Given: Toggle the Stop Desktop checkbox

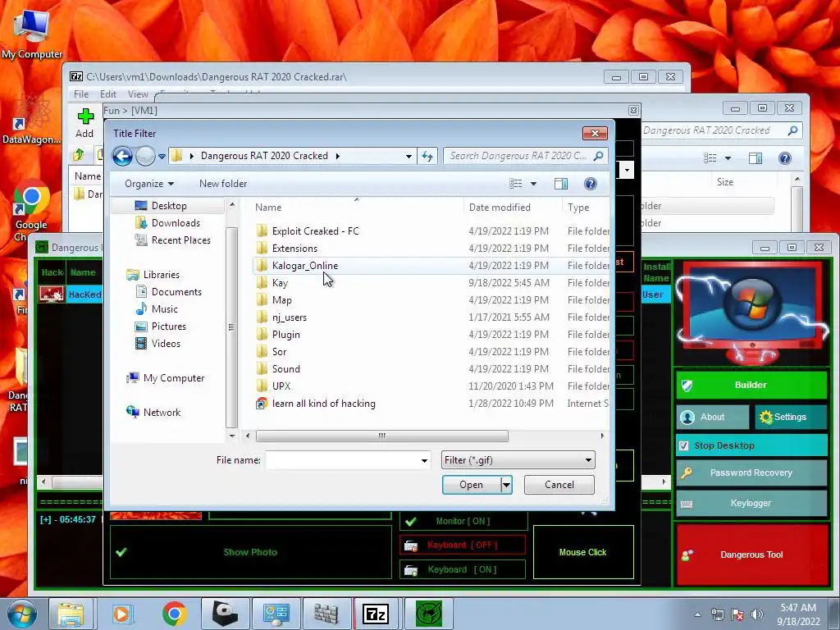Looking at the screenshot, I should (683, 445).
